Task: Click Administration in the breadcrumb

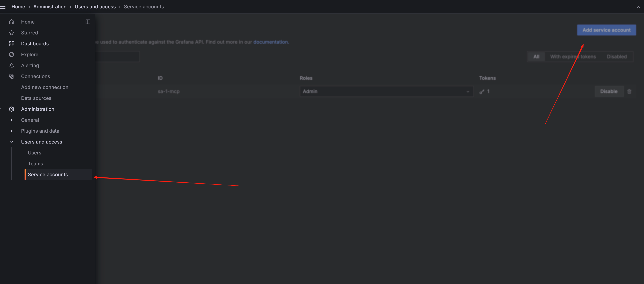Action: [x=50, y=7]
